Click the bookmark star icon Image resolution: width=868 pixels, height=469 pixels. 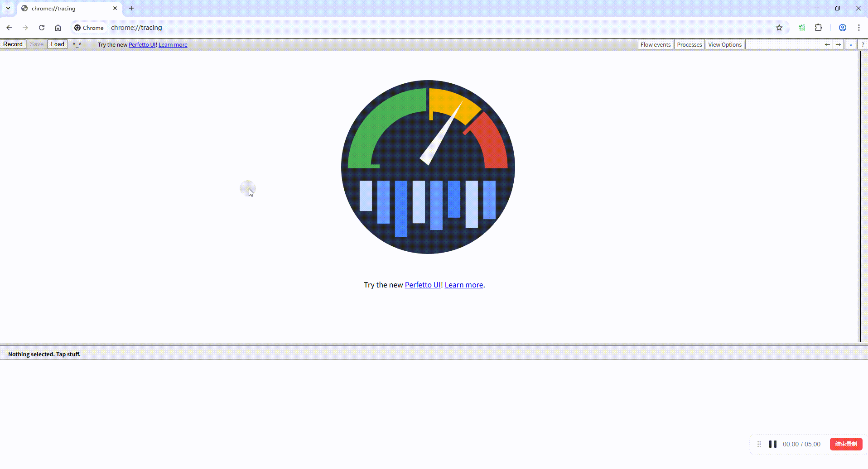pos(780,28)
